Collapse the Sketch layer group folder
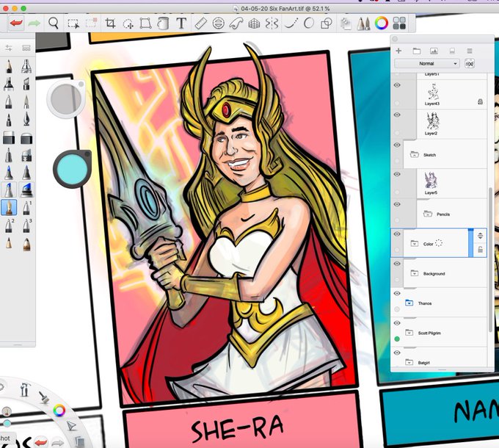499x448 pixels. [415, 155]
